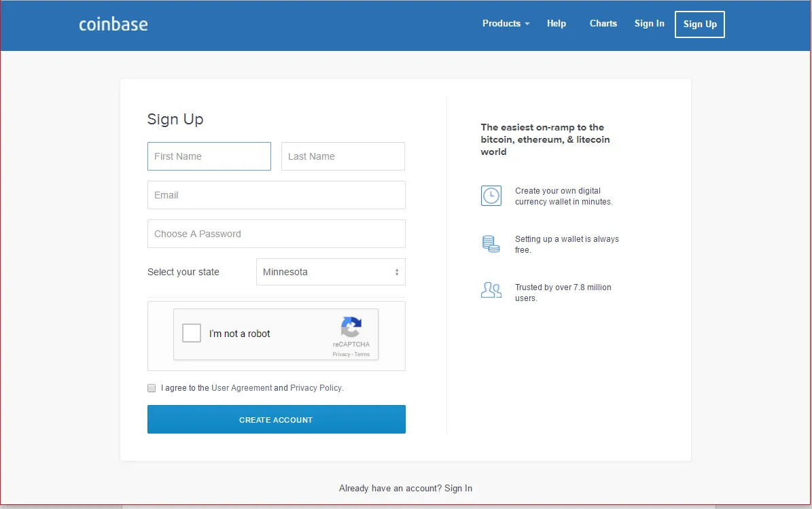Open the state dropdown showing Minnesota
This screenshot has height=509, width=812.
(331, 272)
